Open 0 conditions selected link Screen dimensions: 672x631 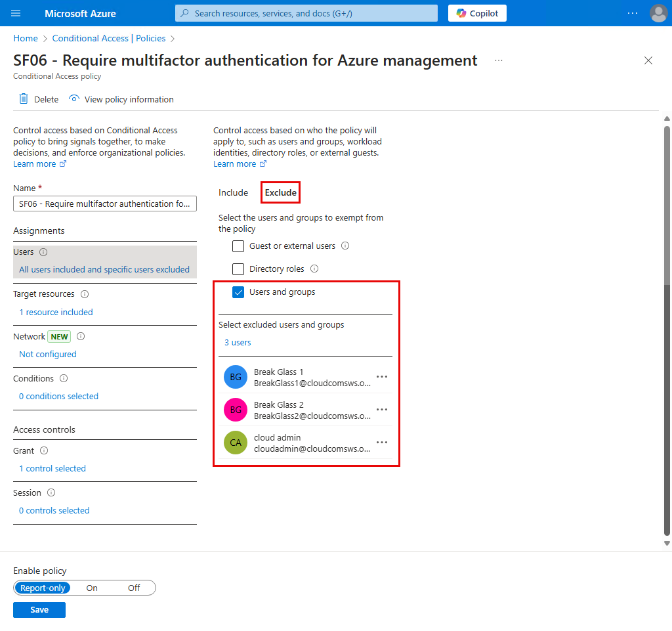click(x=58, y=396)
